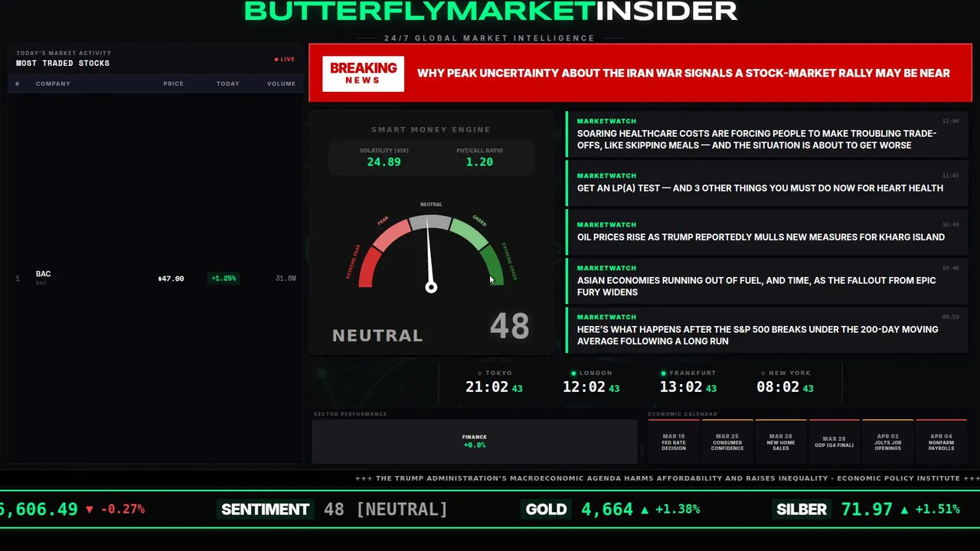Click the gauge needle pivot circle
Viewport: 980px width, 551px height.
point(431,287)
